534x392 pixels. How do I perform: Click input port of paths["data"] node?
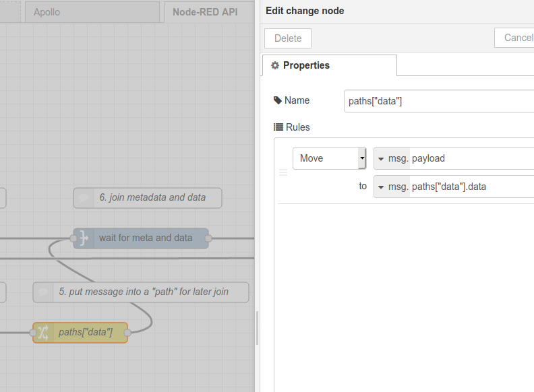coord(33,333)
